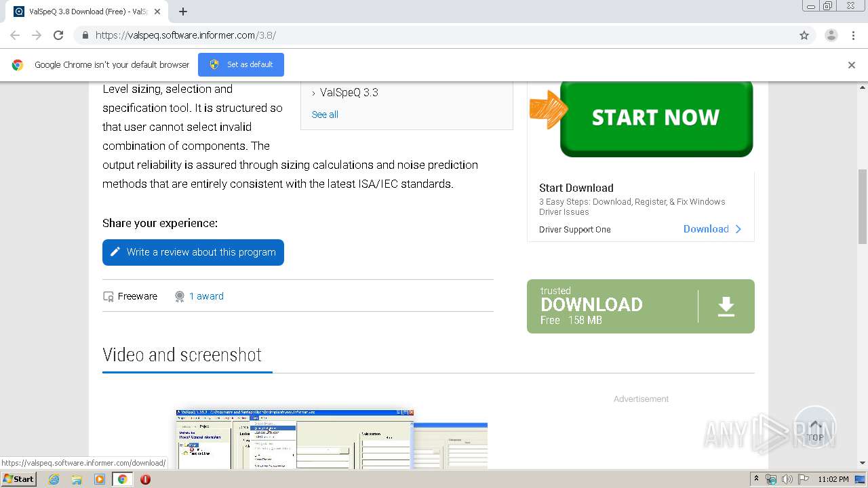Click the award ribbon icon
The image size is (868, 488).
(x=180, y=296)
